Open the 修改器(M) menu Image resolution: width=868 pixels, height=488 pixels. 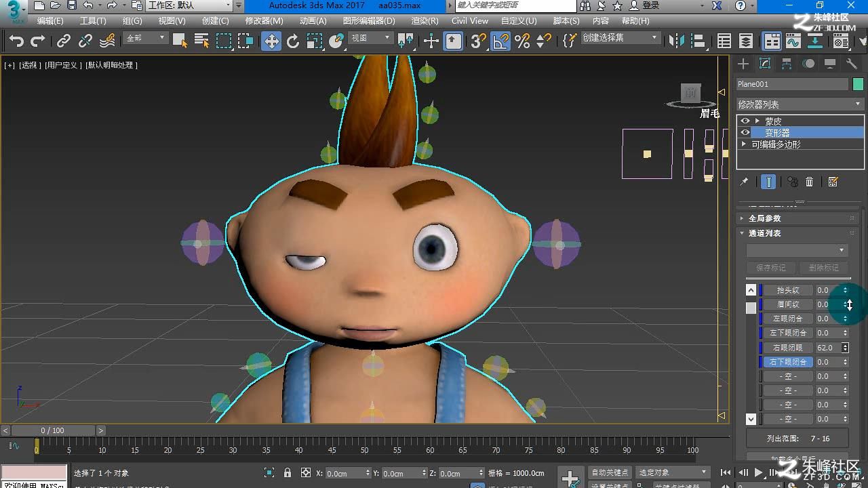[x=264, y=21]
